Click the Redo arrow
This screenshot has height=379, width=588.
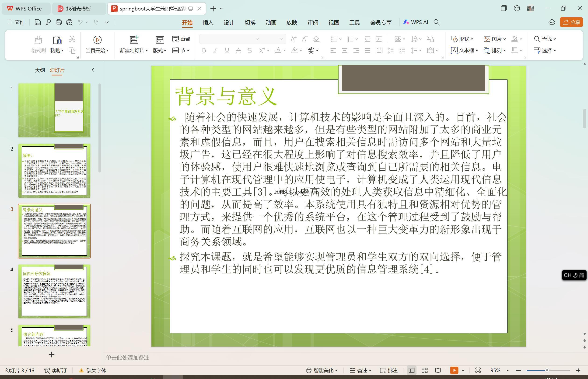96,22
